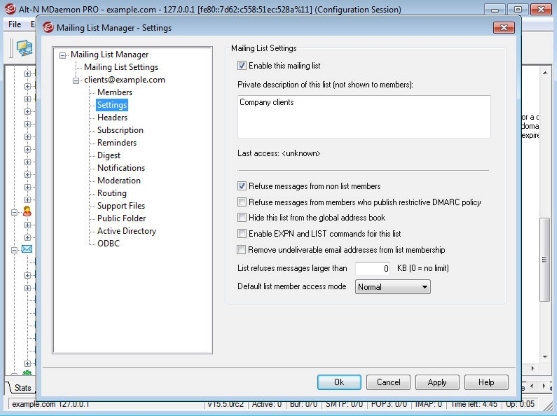Open Default list member access mode dropdown

pyautogui.click(x=393, y=287)
